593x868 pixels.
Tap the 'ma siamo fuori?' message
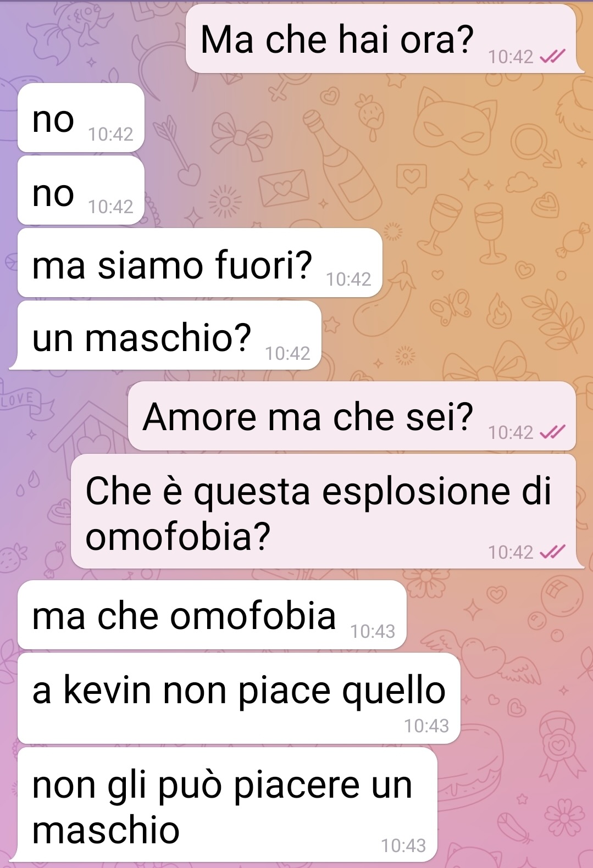[x=199, y=263]
